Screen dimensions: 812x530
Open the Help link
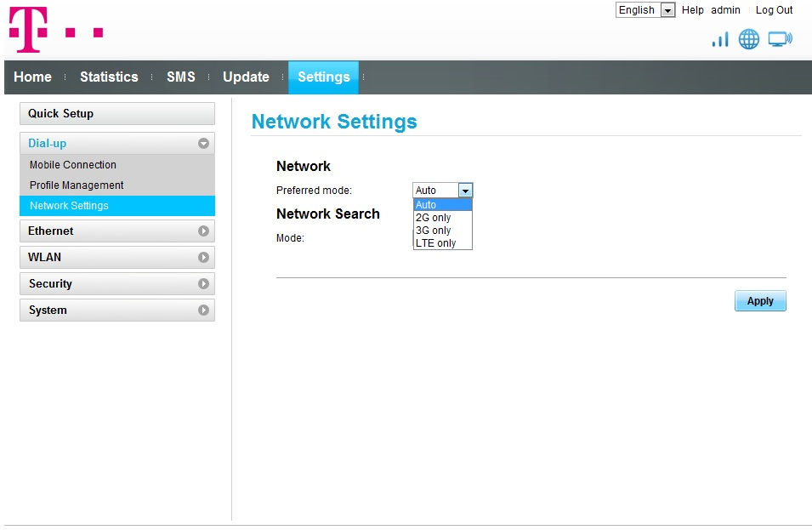pos(692,10)
